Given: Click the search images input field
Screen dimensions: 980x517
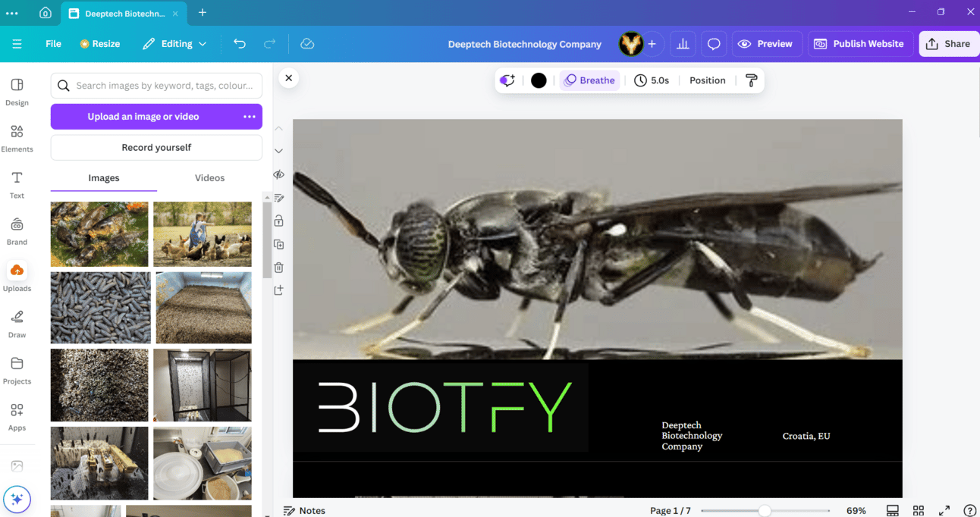Looking at the screenshot, I should point(156,86).
